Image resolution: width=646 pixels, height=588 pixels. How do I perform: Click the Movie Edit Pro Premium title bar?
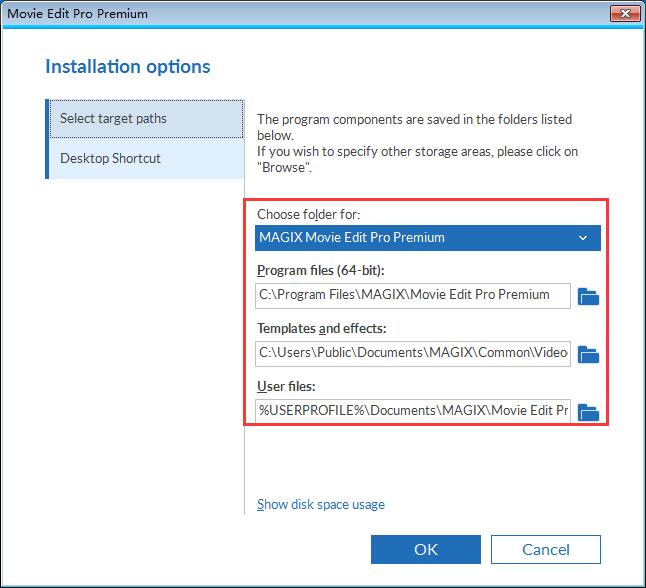point(305,13)
